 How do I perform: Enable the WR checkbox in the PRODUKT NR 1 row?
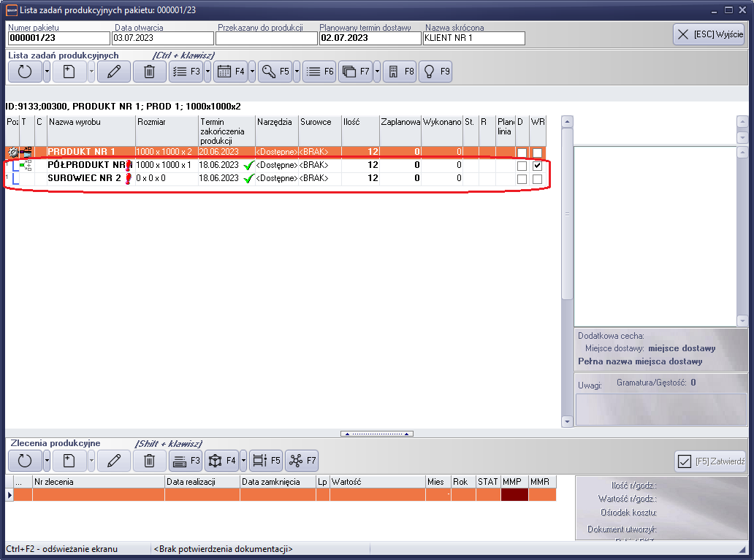(x=537, y=153)
